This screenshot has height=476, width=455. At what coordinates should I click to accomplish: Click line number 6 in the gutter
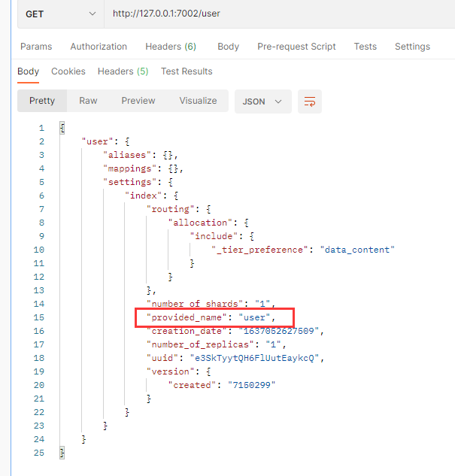[x=41, y=196]
